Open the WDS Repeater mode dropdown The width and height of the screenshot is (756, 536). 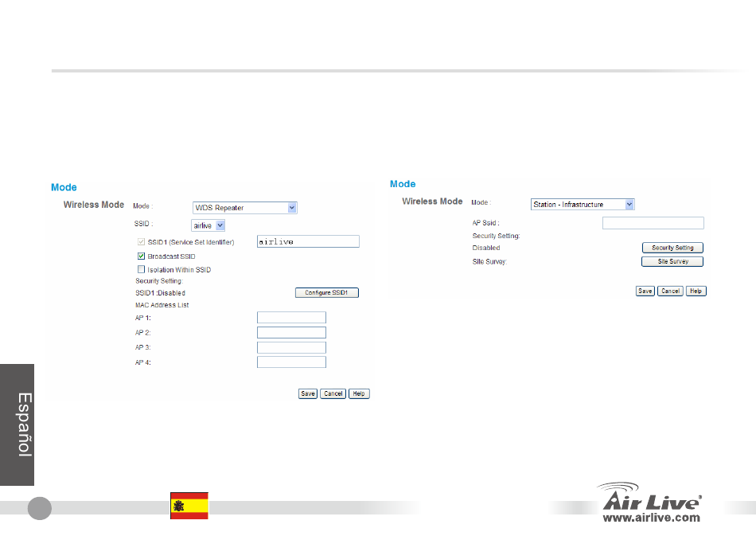tap(244, 208)
